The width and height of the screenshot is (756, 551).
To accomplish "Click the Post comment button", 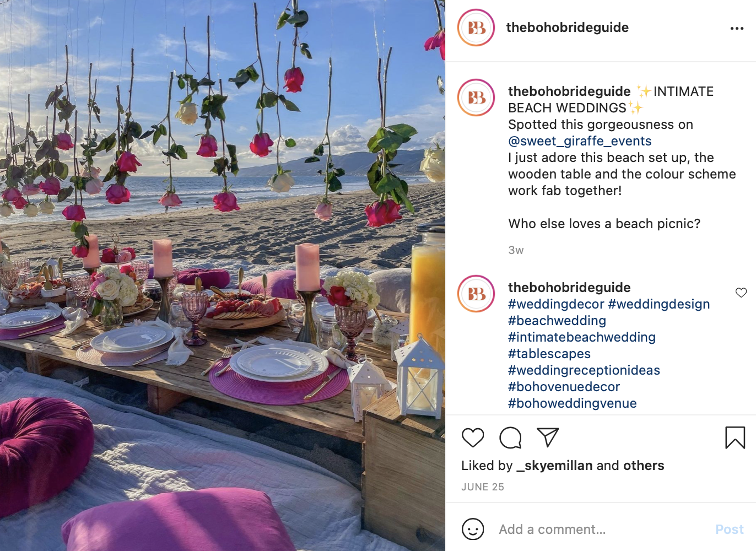I will tap(730, 530).
